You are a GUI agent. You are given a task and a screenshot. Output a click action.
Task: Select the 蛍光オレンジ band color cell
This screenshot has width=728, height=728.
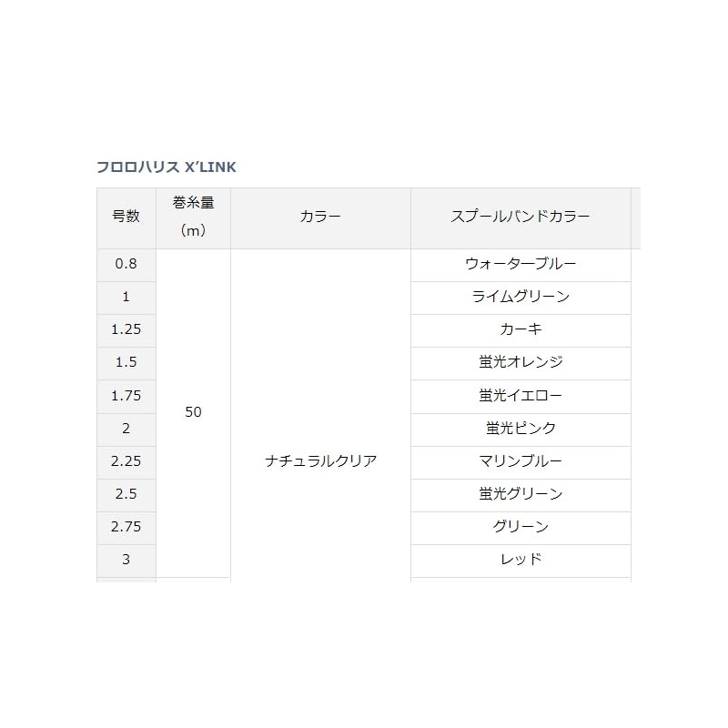click(x=521, y=363)
